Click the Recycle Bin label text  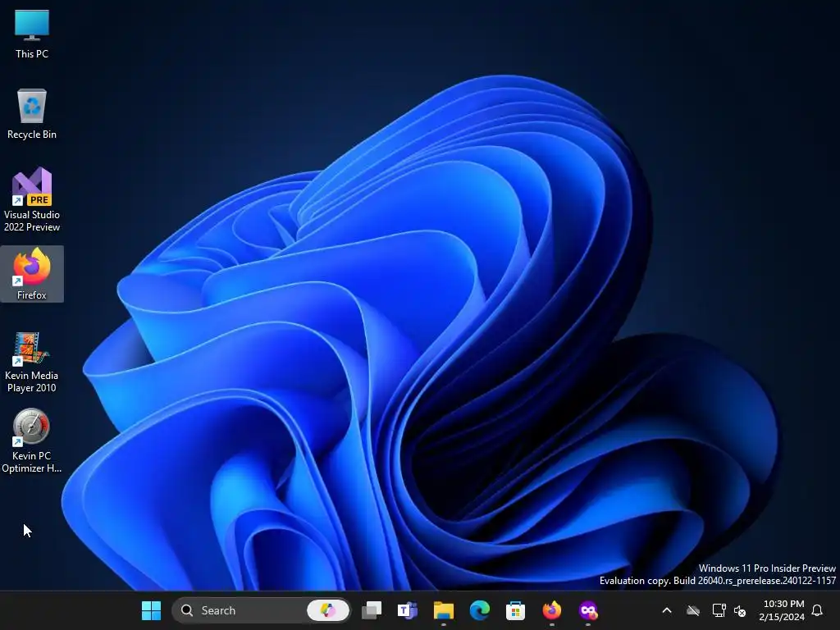click(32, 135)
